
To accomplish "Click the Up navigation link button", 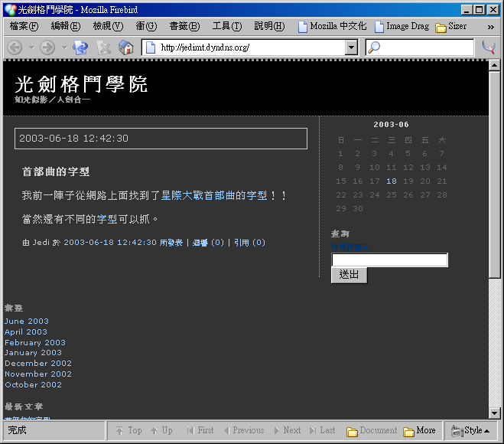I will 161,430.
